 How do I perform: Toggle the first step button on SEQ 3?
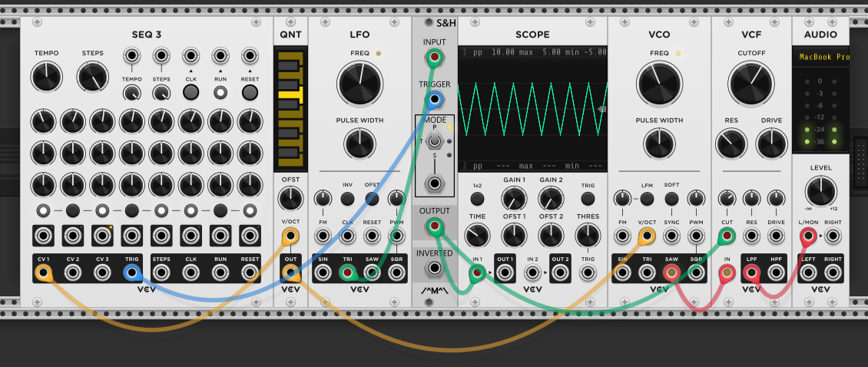pos(43,210)
